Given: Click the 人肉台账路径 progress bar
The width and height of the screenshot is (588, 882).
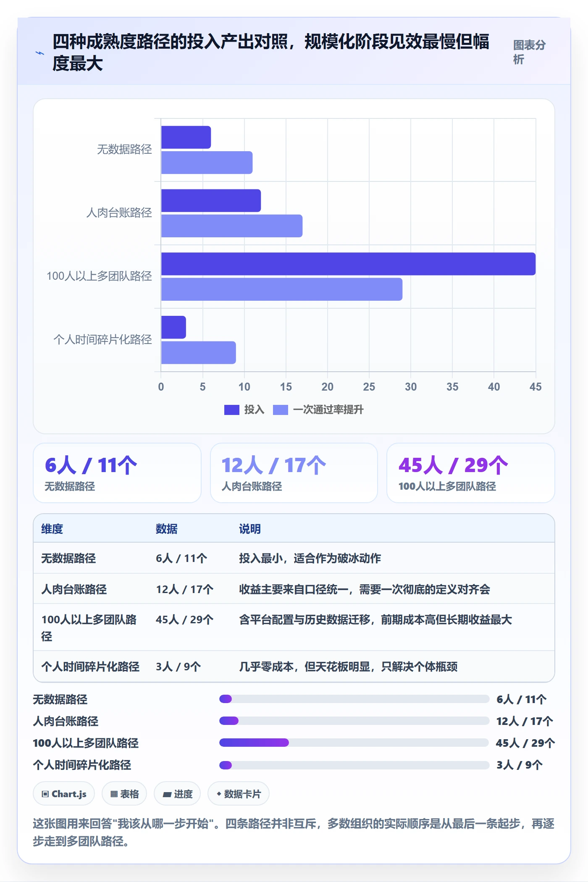Looking at the screenshot, I should 354,721.
